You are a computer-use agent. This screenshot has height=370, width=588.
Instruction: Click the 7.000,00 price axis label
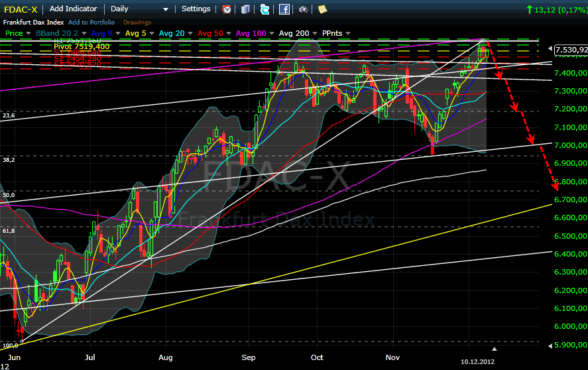point(571,145)
